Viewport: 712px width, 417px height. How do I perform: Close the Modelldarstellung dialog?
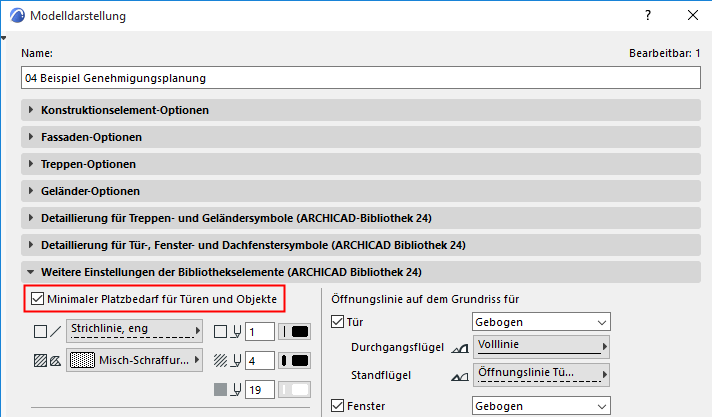(692, 15)
